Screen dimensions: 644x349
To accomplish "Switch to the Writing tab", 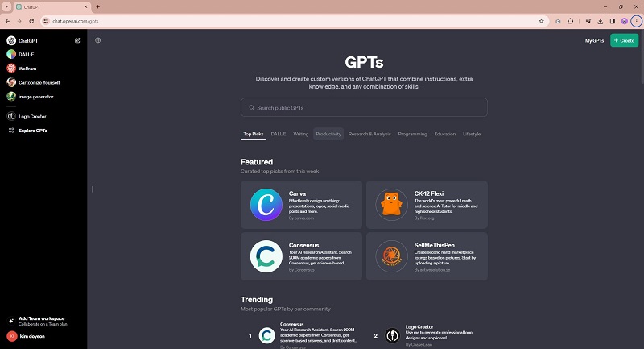I will [x=300, y=134].
